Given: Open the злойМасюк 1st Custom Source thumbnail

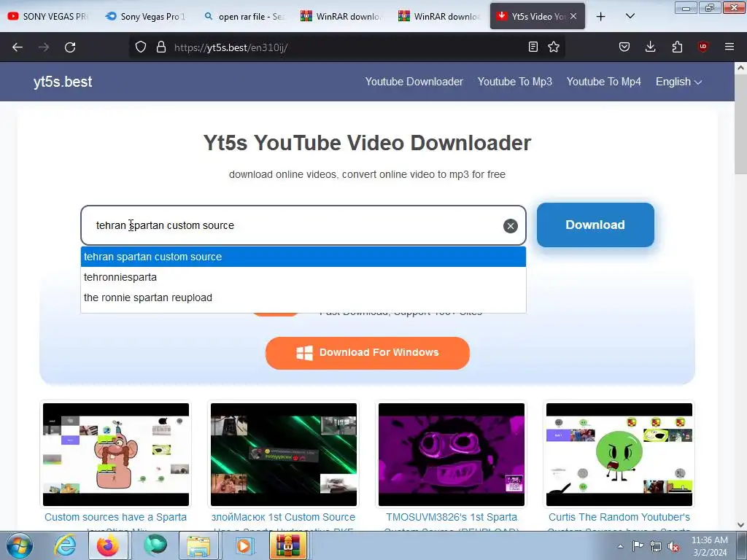Looking at the screenshot, I should (x=284, y=454).
